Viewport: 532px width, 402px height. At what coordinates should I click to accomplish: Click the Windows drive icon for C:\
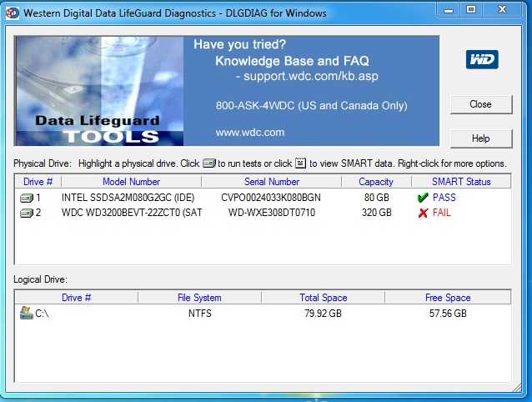pos(26,313)
